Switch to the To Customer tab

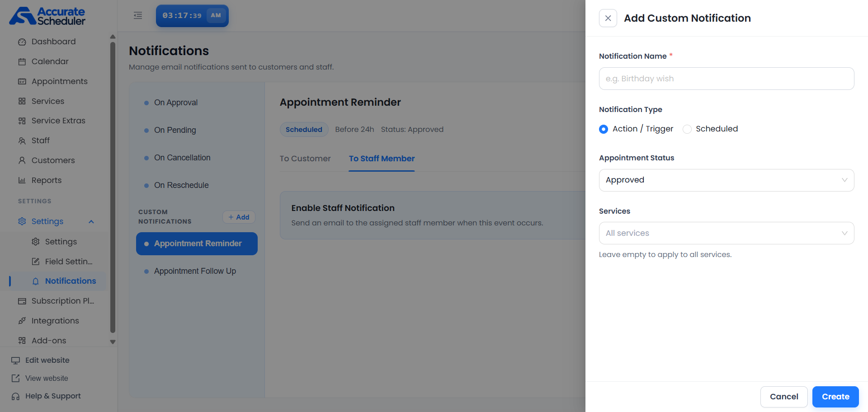click(x=305, y=159)
